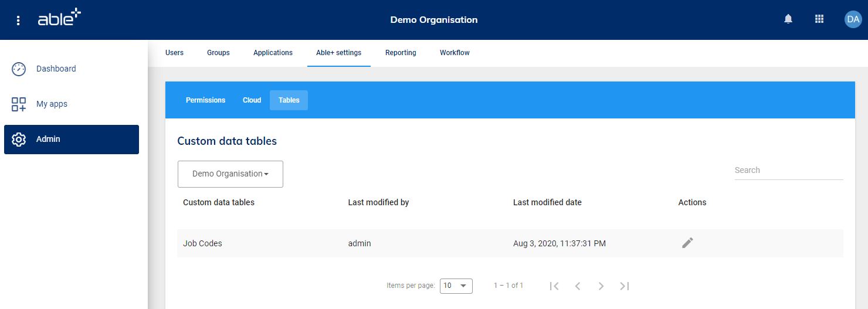
Task: Expand the Demo Organisation dropdown
Action: pyautogui.click(x=230, y=174)
